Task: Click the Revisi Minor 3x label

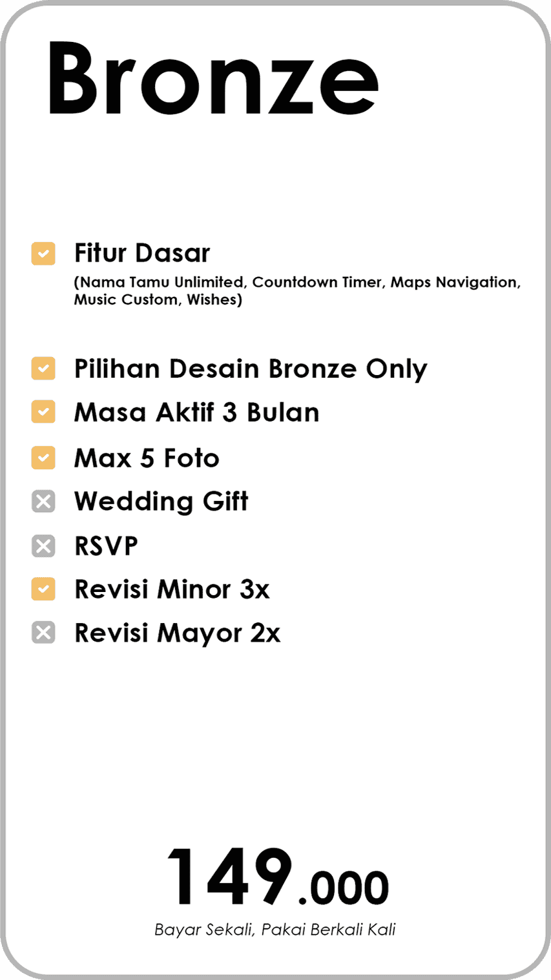Action: [172, 589]
